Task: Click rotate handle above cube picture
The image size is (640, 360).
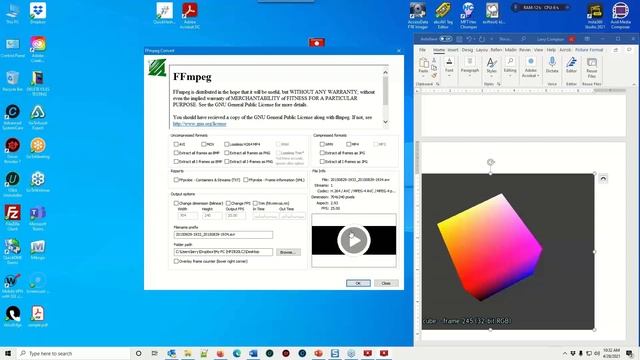Action: pyautogui.click(x=491, y=162)
